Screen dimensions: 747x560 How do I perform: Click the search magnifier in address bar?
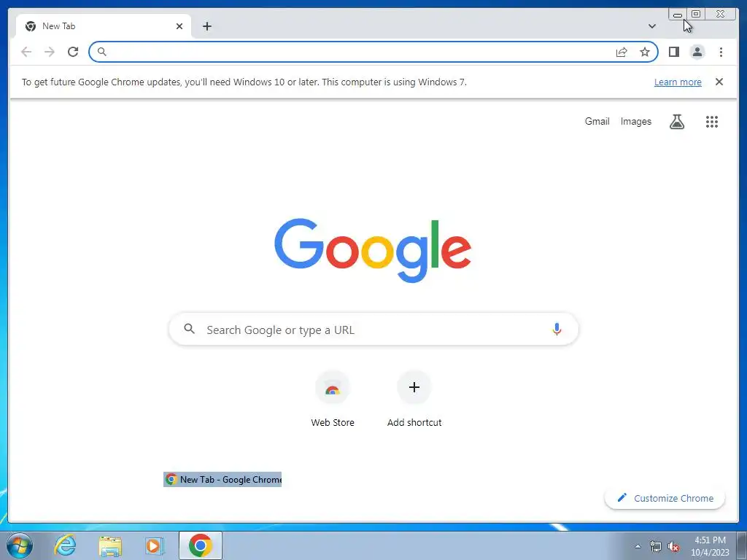pos(102,52)
